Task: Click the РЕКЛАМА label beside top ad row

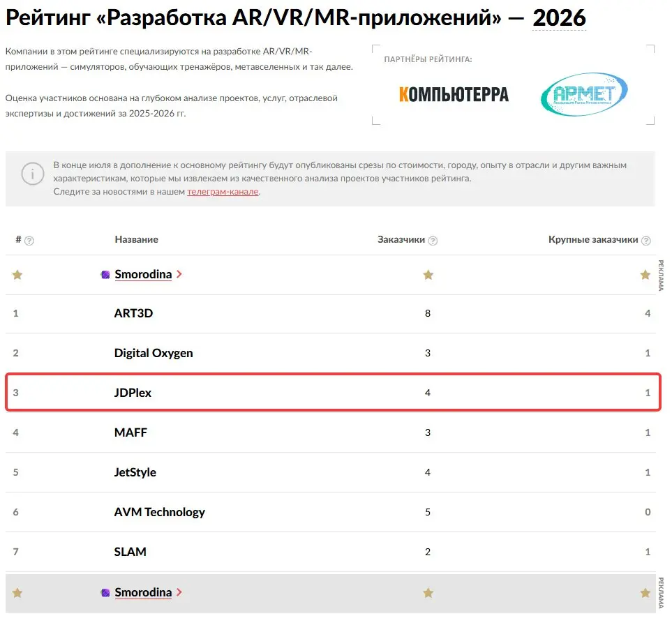Action: click(662, 275)
